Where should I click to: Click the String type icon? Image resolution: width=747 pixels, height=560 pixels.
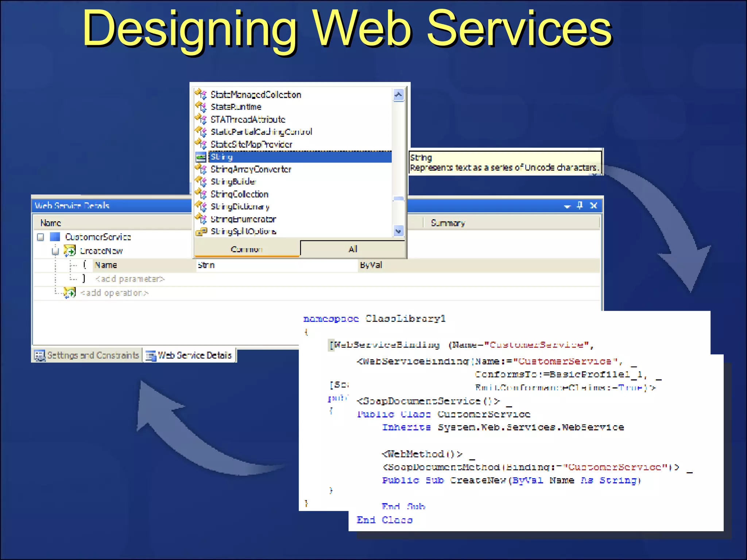coord(201,157)
